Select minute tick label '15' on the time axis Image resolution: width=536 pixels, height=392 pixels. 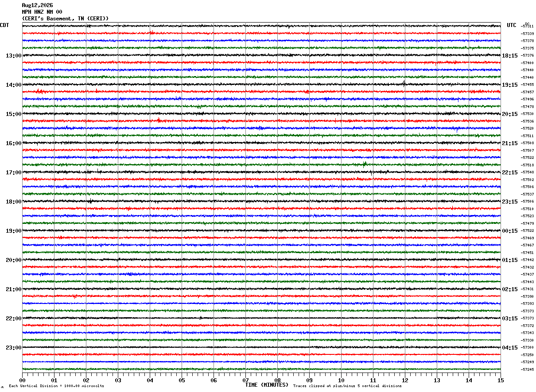[x=501, y=380]
